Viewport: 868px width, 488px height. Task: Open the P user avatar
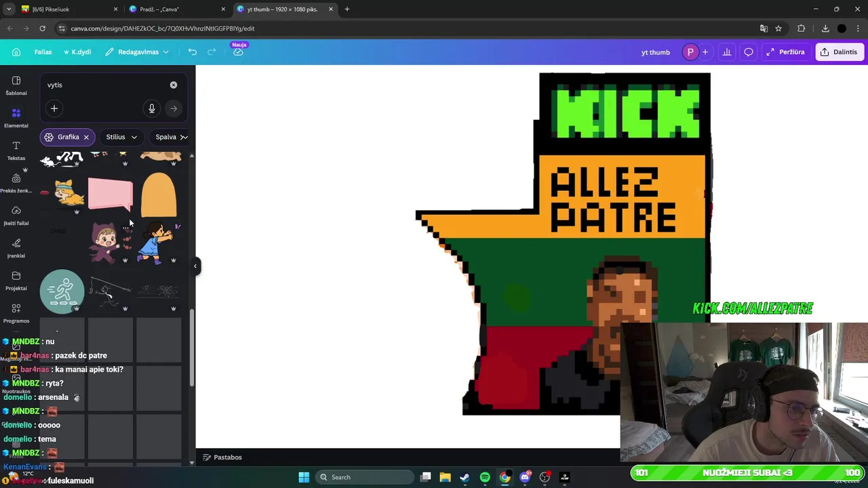690,52
